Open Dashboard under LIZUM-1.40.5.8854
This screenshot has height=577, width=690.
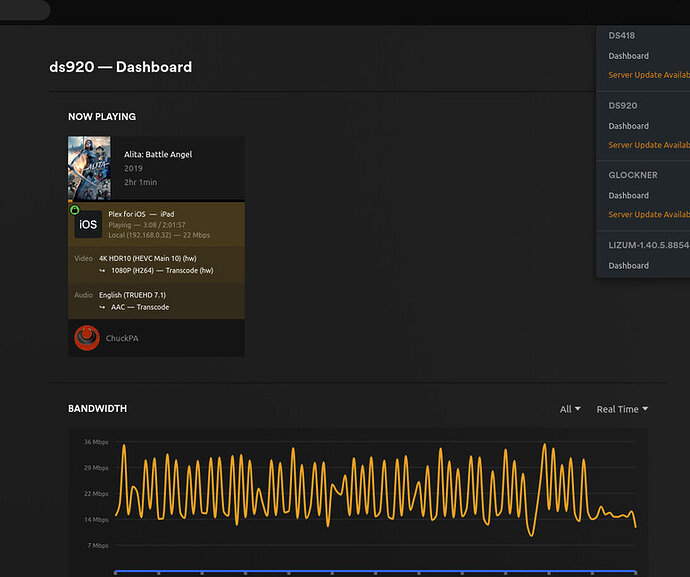coord(628,265)
